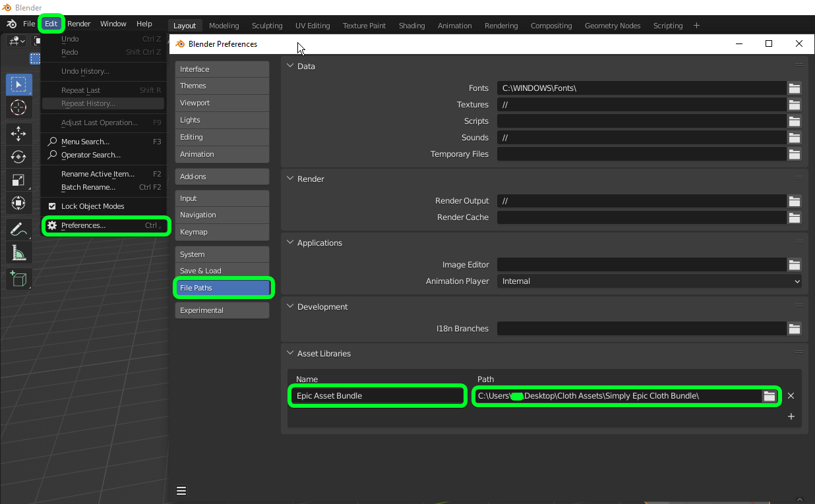
Task: Add a new asset library
Action: pos(791,416)
